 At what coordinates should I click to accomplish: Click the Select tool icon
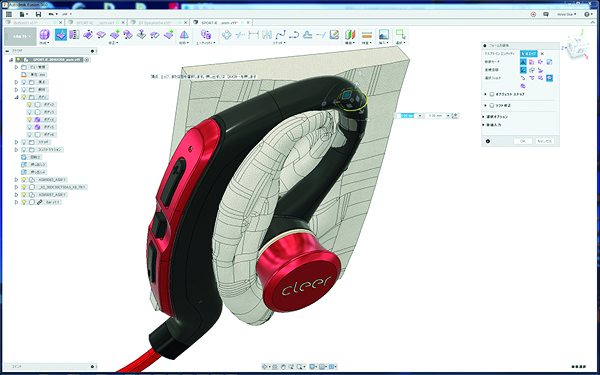[x=400, y=34]
